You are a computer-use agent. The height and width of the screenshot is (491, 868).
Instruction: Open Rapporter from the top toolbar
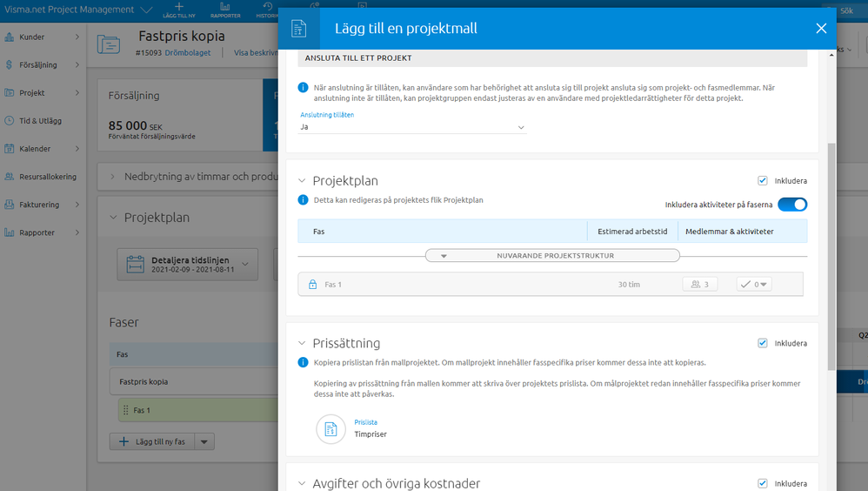224,7
